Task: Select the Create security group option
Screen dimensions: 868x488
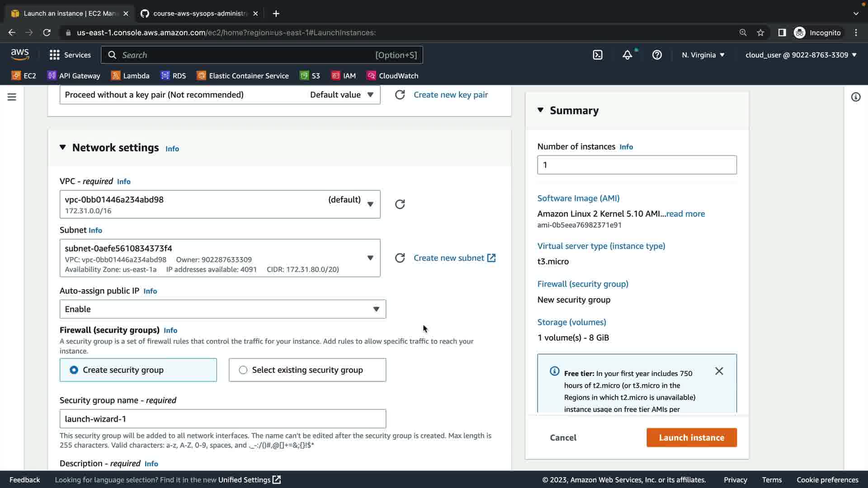Action: click(x=74, y=370)
